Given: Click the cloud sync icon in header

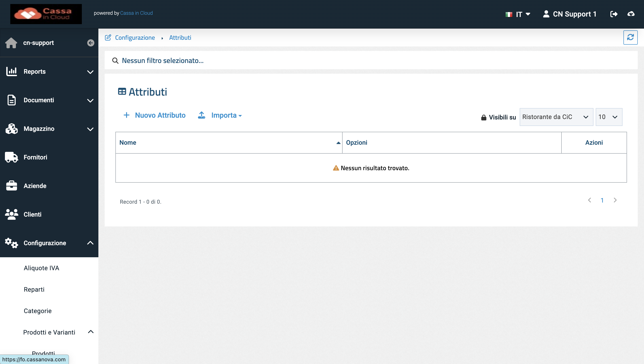Looking at the screenshot, I should pos(631,14).
